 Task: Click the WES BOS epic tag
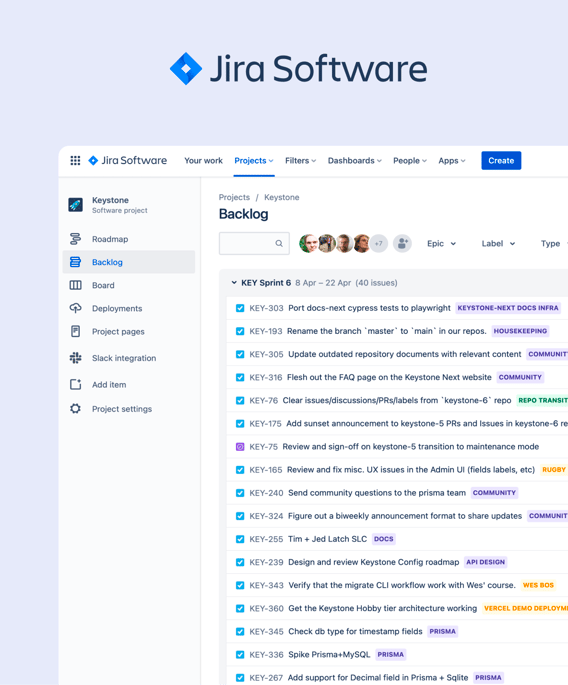(538, 585)
